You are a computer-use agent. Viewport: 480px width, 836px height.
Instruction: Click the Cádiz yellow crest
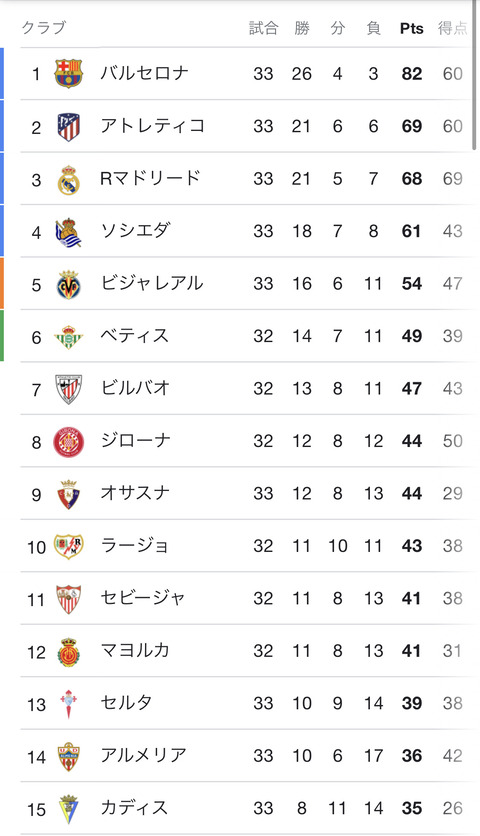click(x=68, y=809)
